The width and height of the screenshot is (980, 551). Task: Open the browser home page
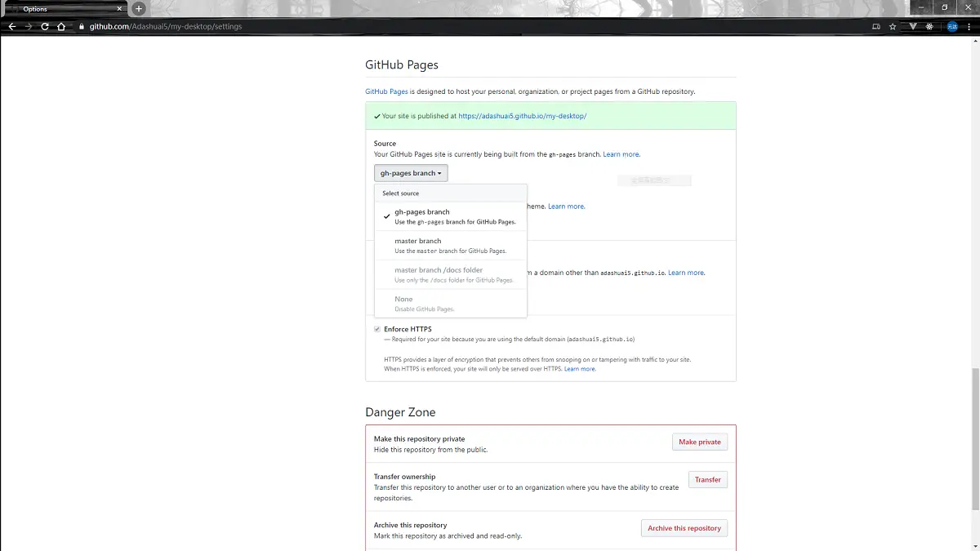coord(61,26)
